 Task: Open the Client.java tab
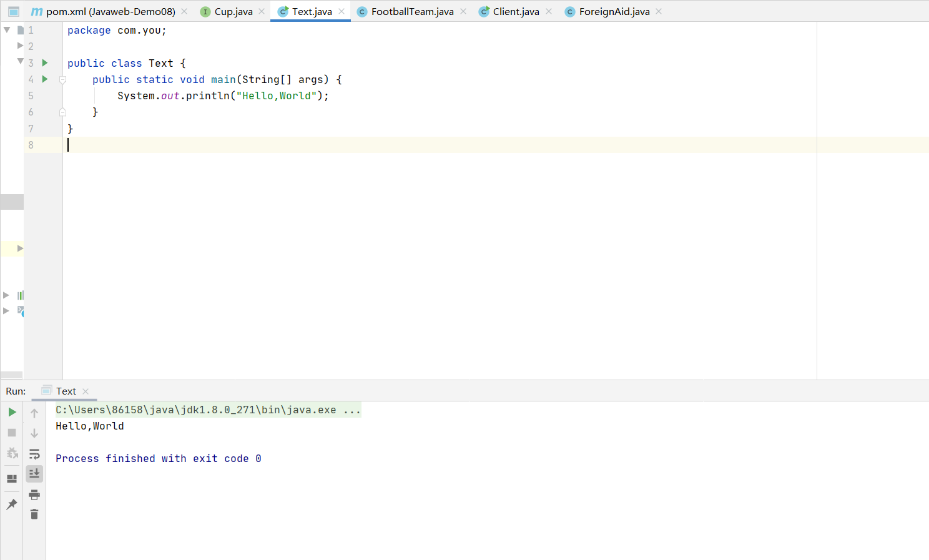tap(516, 12)
